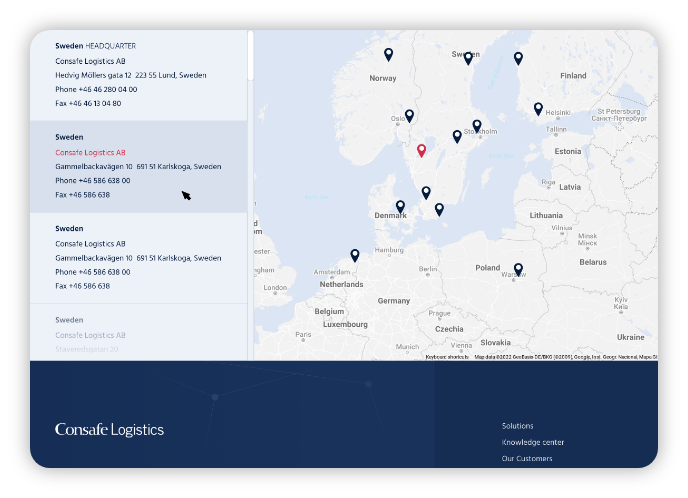Click the map pin over Norway
688x498 pixels.
388,54
